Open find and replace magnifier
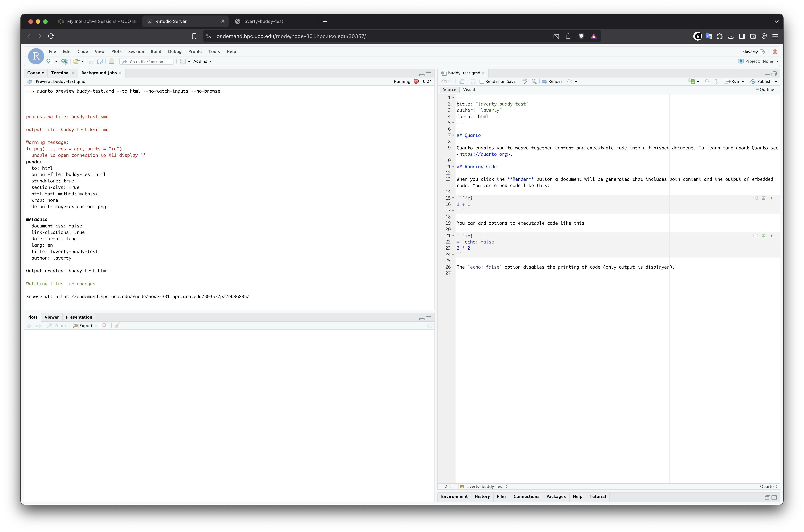The height and width of the screenshot is (532, 804). pyautogui.click(x=534, y=81)
